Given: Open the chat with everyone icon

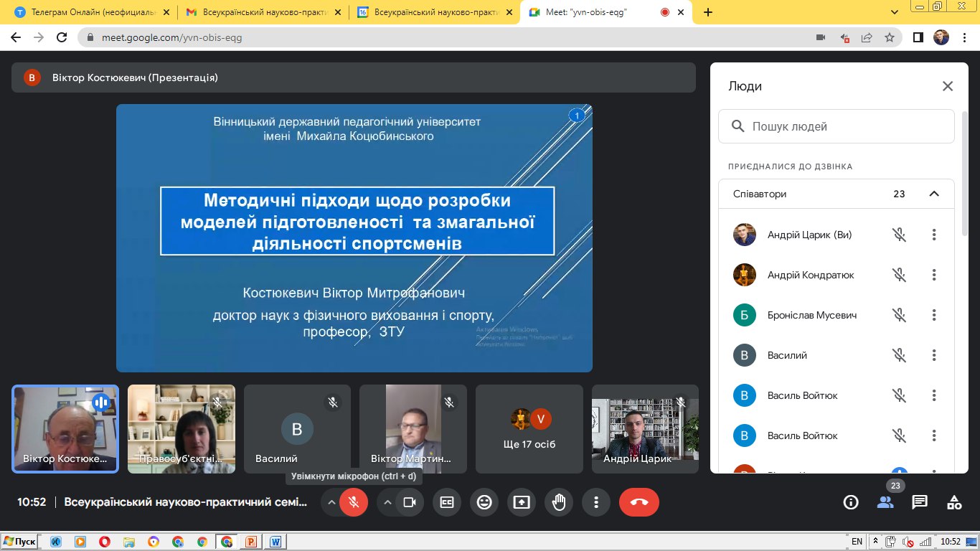Looking at the screenshot, I should (x=920, y=502).
